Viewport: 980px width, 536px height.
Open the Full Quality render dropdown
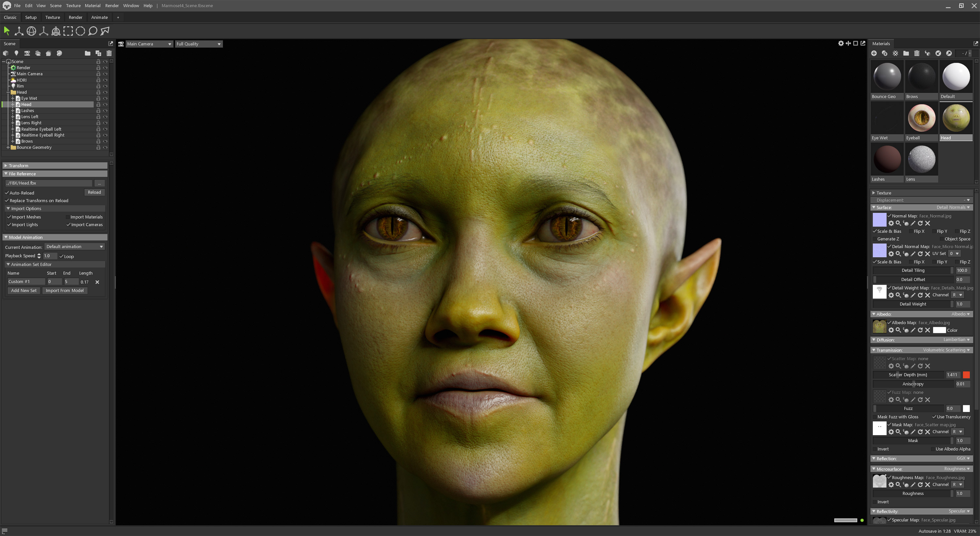point(198,44)
